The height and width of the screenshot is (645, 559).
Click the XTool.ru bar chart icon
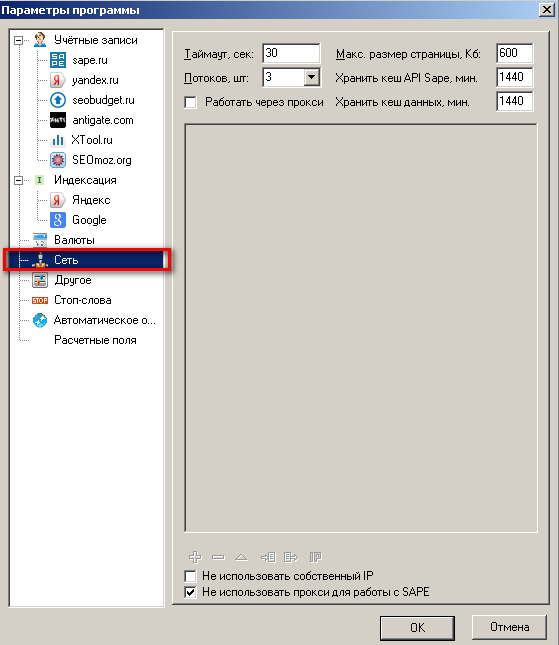click(x=58, y=140)
